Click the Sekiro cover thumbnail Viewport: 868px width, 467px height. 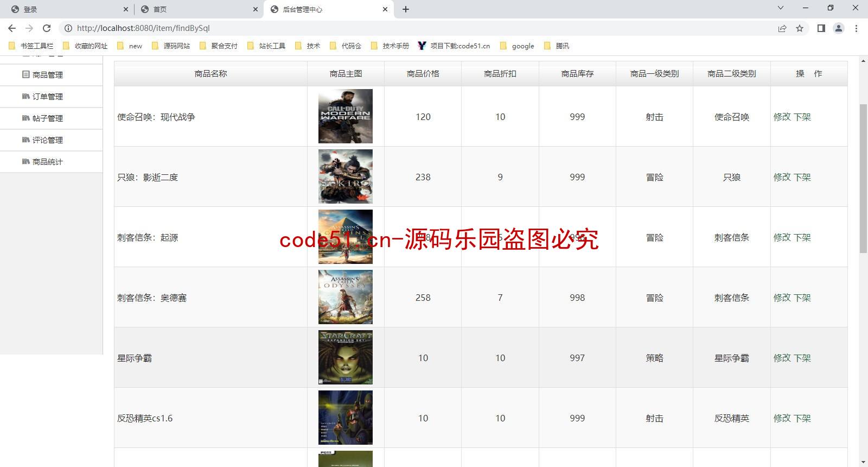tap(346, 176)
